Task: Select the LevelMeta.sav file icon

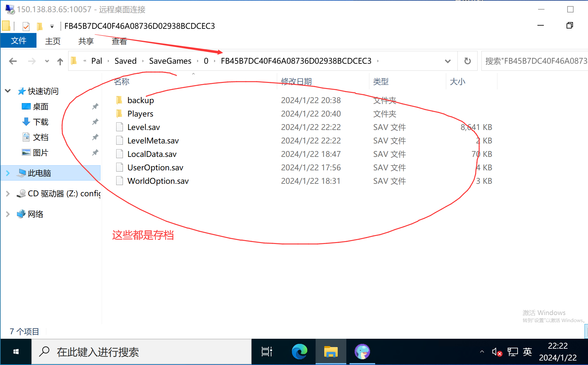Action: pyautogui.click(x=119, y=141)
